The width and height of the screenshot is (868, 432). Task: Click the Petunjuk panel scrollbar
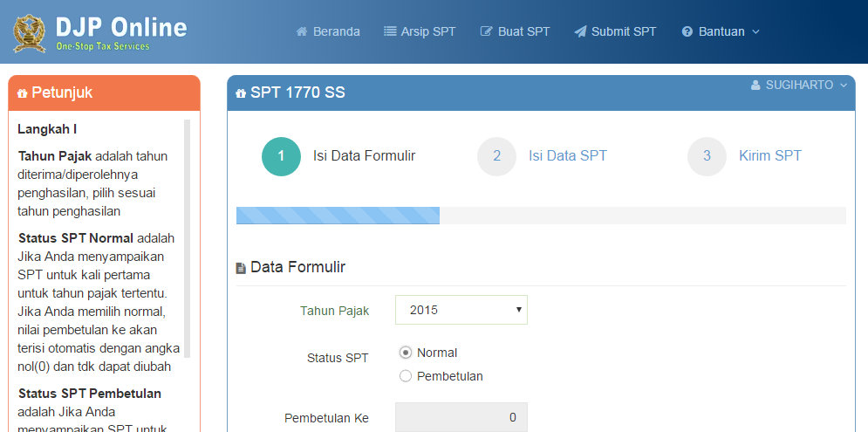click(187, 237)
